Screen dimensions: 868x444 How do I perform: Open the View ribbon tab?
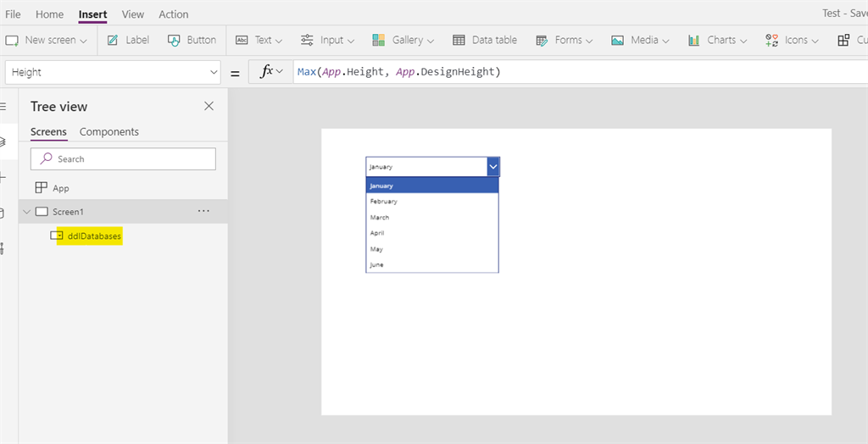click(133, 14)
